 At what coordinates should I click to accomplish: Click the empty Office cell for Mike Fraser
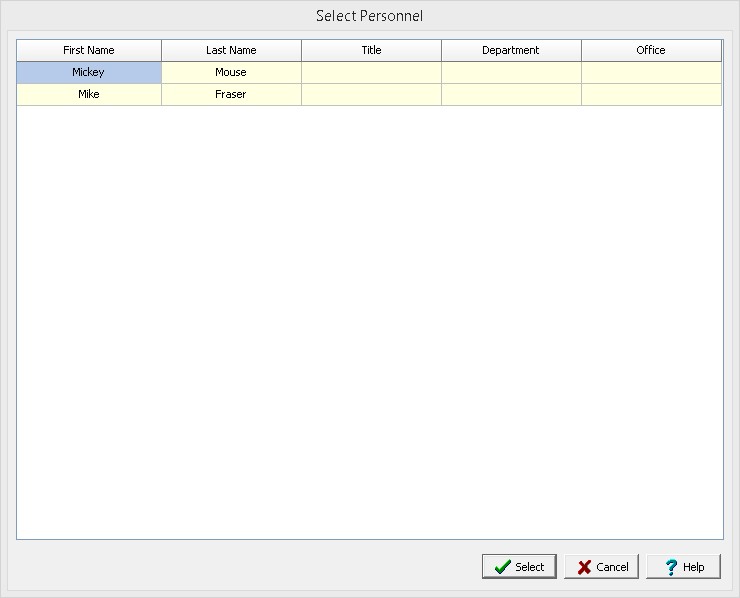pos(651,94)
